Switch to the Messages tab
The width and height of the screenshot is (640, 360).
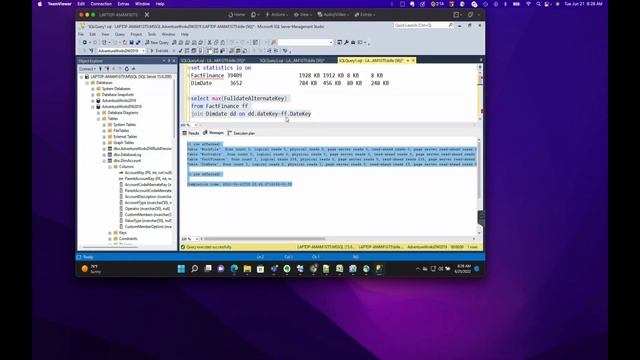[213, 133]
